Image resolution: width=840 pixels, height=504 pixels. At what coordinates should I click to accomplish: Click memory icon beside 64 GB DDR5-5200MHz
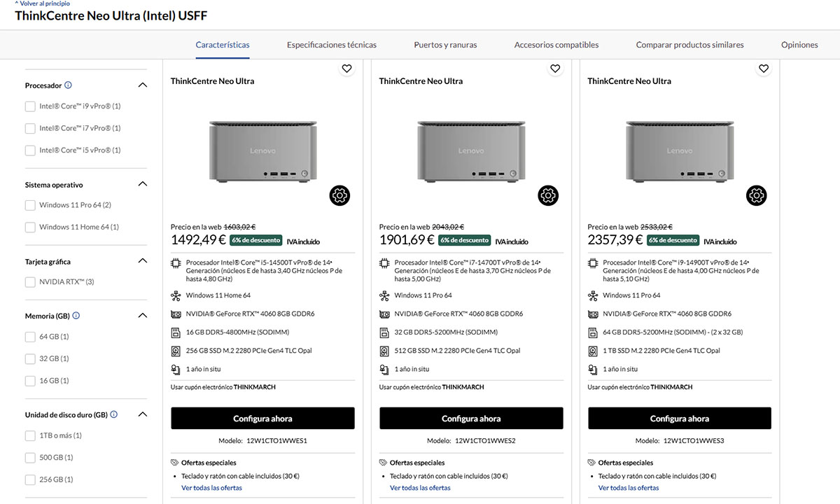(x=593, y=332)
